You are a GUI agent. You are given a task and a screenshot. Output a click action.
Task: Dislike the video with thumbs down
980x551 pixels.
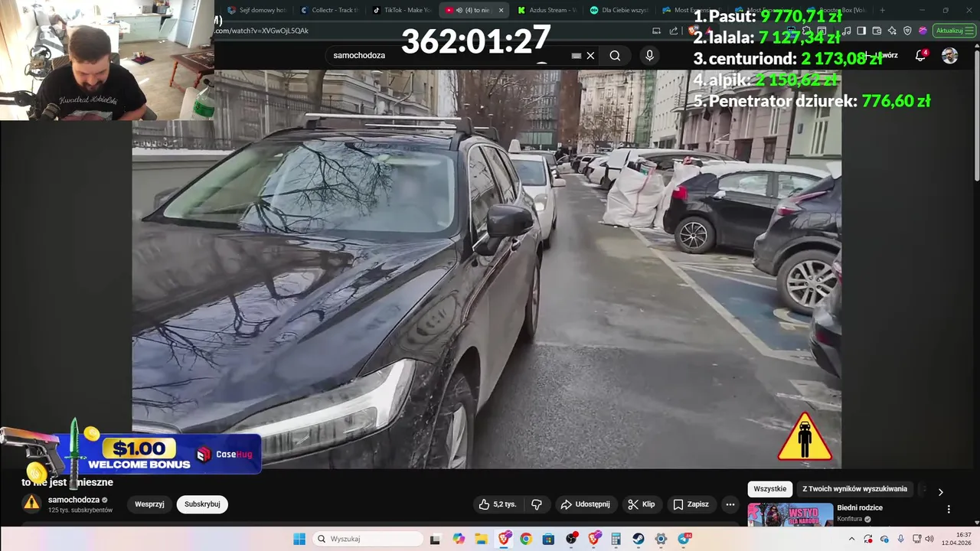537,504
